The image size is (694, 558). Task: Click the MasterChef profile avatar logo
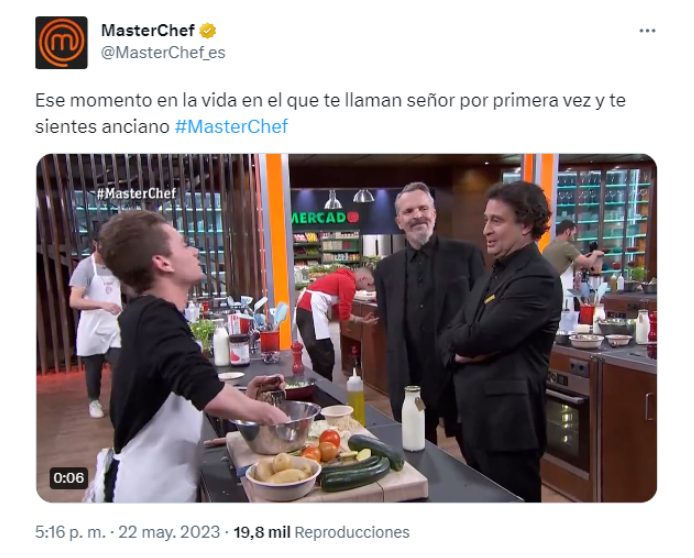click(x=61, y=42)
